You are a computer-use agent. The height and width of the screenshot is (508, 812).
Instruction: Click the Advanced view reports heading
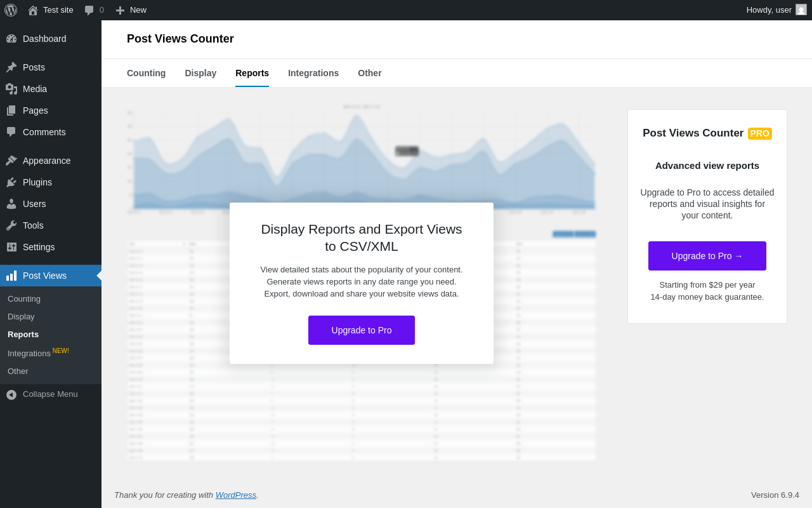tap(707, 166)
